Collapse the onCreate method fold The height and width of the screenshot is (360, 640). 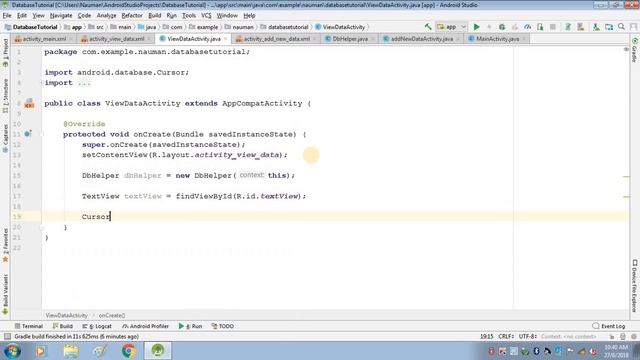pos(42,134)
